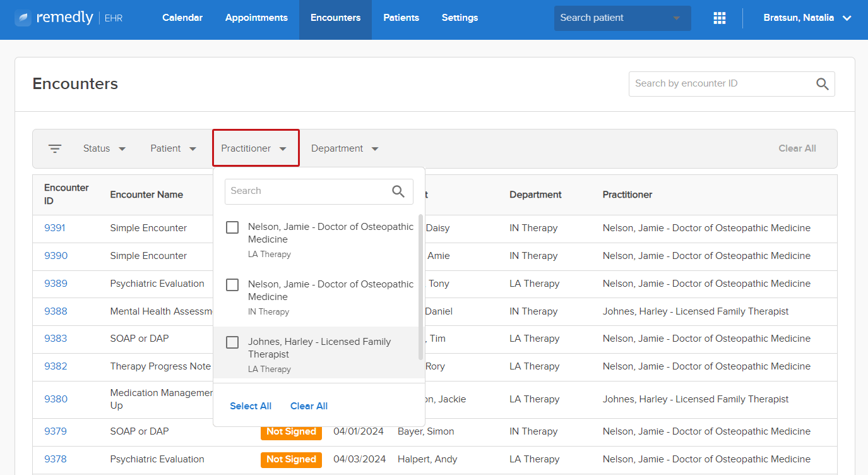Click magnifier in practitioner search box
The height and width of the screenshot is (475, 868).
[398, 191]
